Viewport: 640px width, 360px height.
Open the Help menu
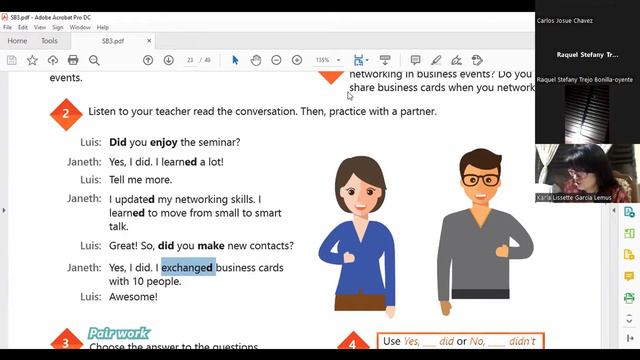pyautogui.click(x=102, y=27)
